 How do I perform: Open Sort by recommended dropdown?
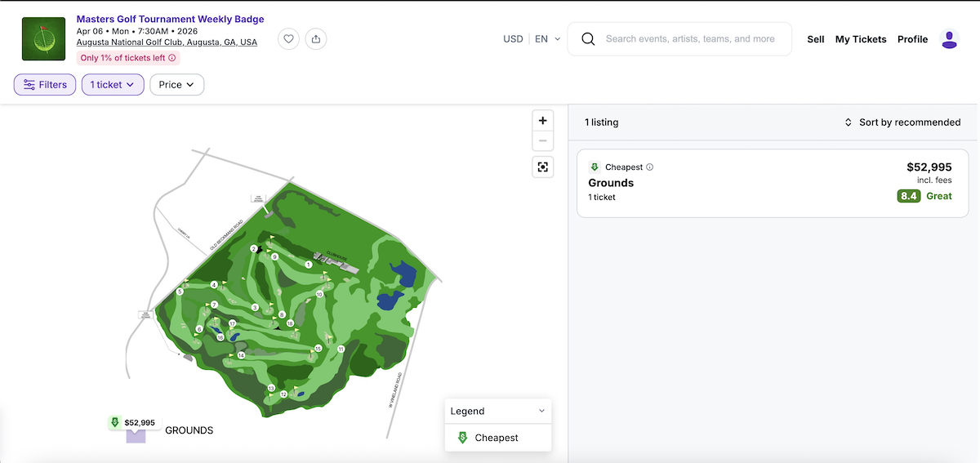902,122
